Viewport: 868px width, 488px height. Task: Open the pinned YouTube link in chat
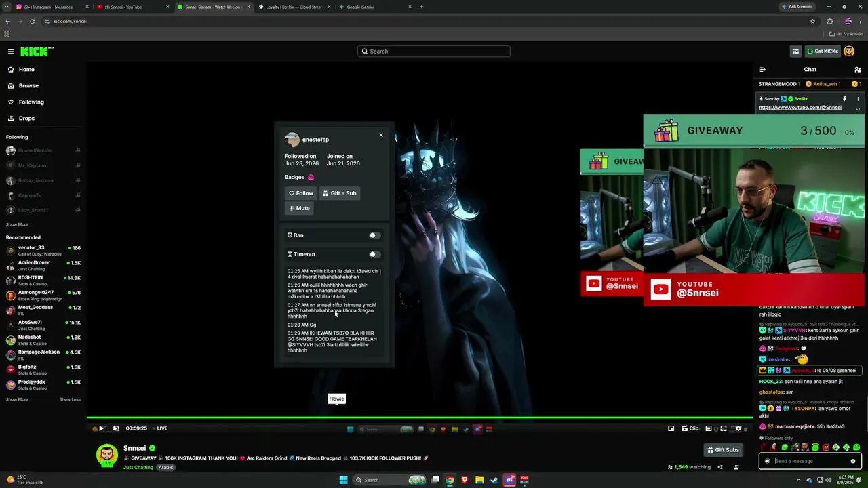(x=800, y=108)
